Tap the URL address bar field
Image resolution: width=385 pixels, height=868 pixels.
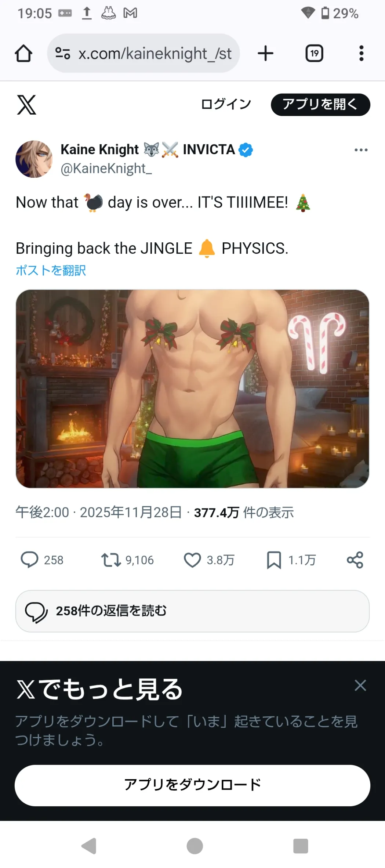[x=144, y=54]
